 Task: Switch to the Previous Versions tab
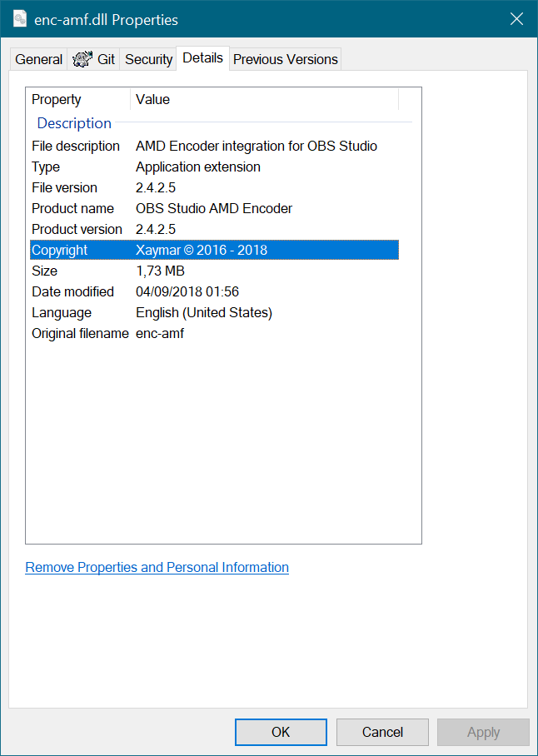(285, 59)
